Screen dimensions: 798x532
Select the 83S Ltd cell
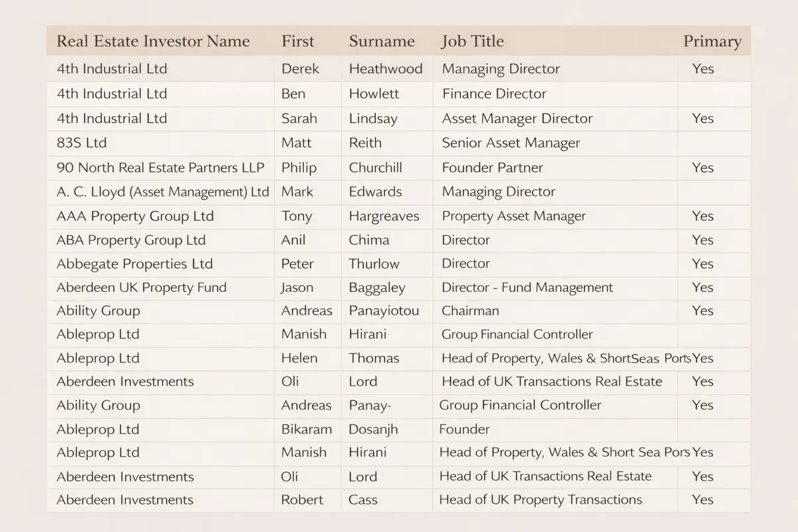(82, 143)
